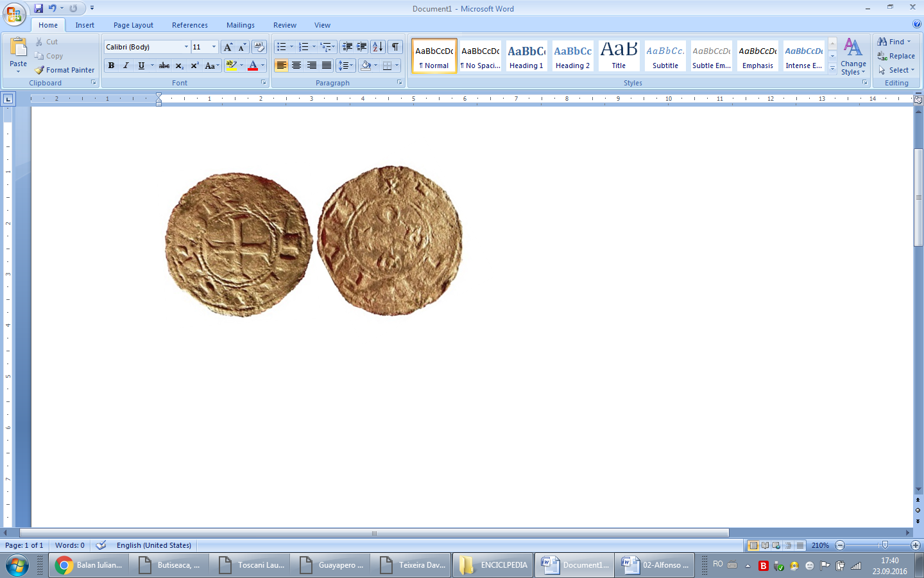Toggle Bold formatting
The width and height of the screenshot is (924, 578).
tap(111, 66)
